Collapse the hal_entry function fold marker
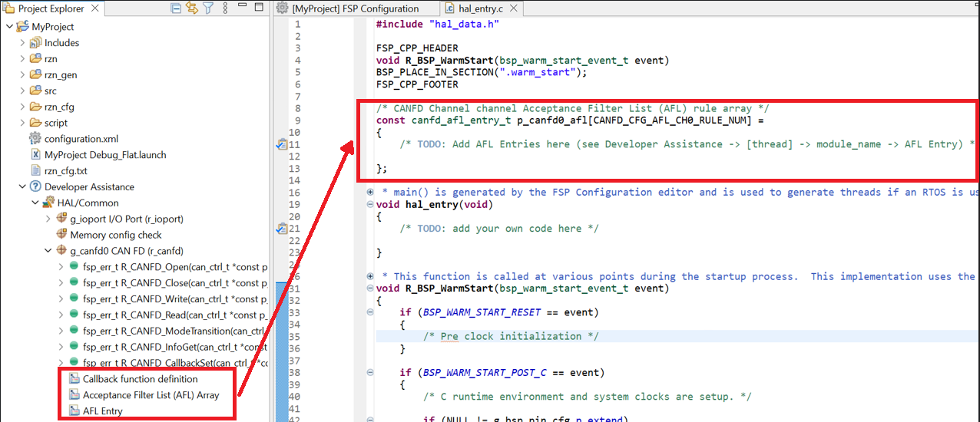This screenshot has width=980, height=422. point(370,205)
